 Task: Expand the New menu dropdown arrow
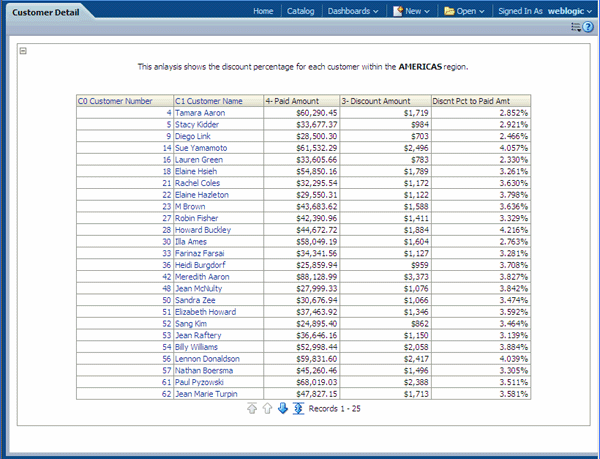pos(427,12)
